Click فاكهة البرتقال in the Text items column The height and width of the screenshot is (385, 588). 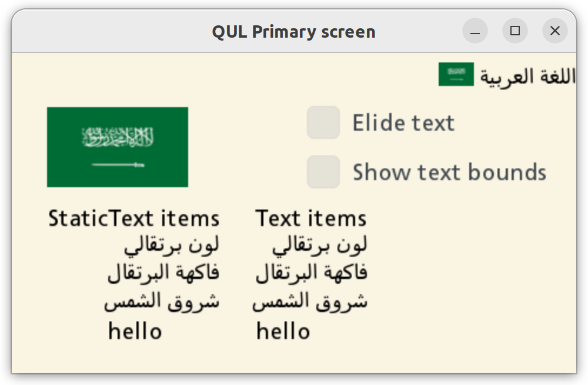[312, 273]
